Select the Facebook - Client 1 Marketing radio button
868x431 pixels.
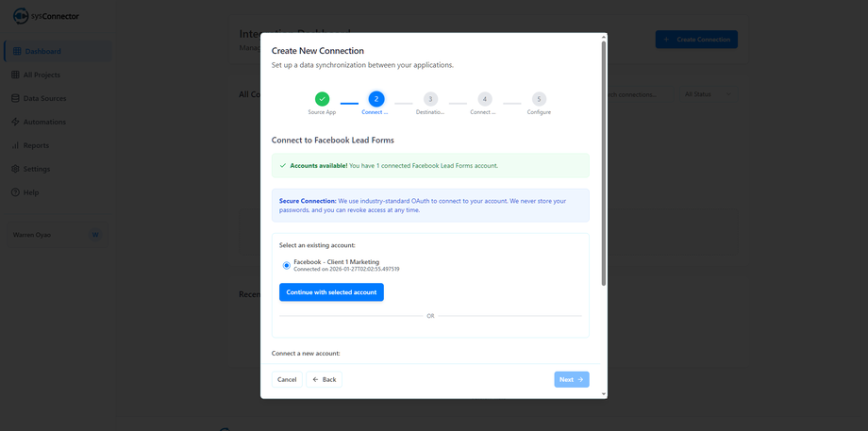pos(287,265)
